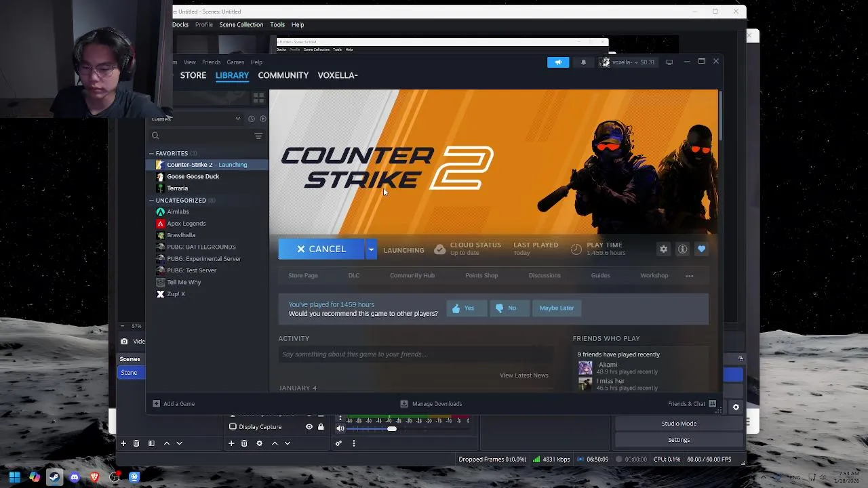The image size is (868, 488).
Task: Open OBS Settings button
Action: tap(679, 440)
